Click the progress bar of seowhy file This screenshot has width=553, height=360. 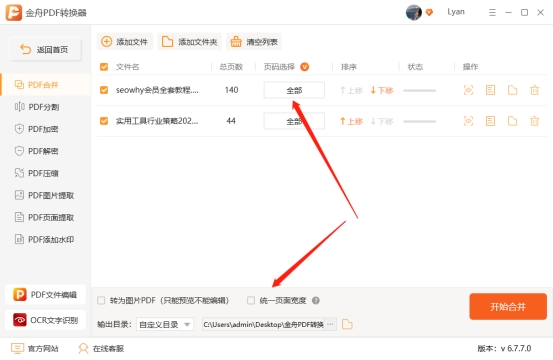(420, 91)
